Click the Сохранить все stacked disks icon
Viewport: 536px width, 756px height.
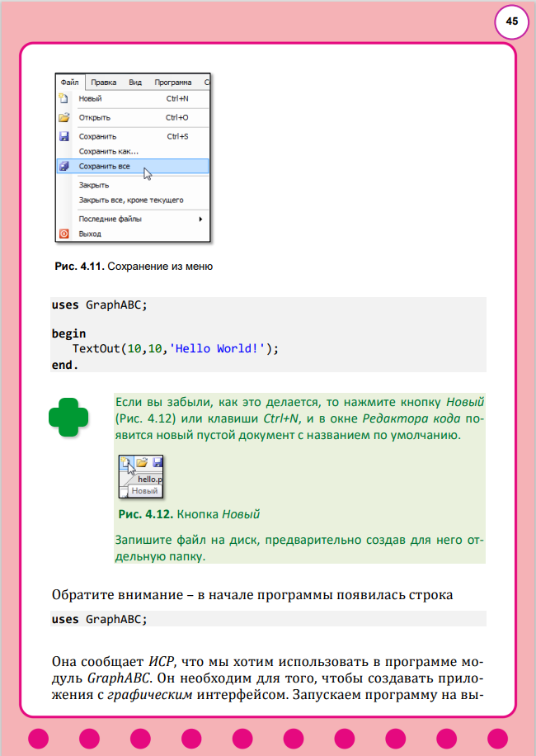[x=63, y=166]
